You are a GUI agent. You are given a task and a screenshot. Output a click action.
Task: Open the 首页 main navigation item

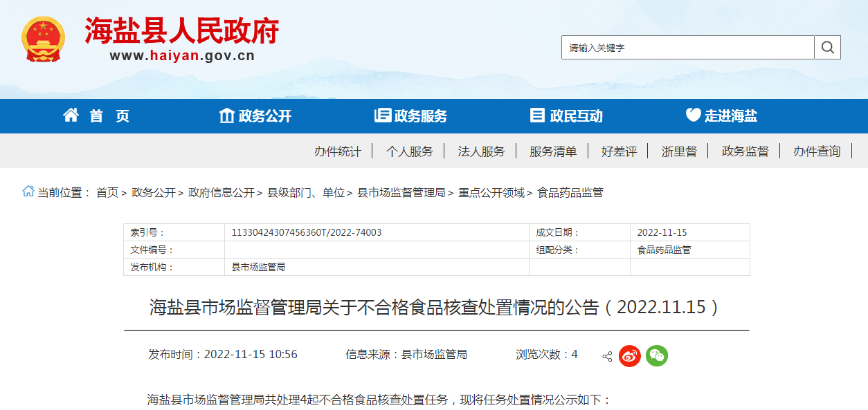point(109,116)
